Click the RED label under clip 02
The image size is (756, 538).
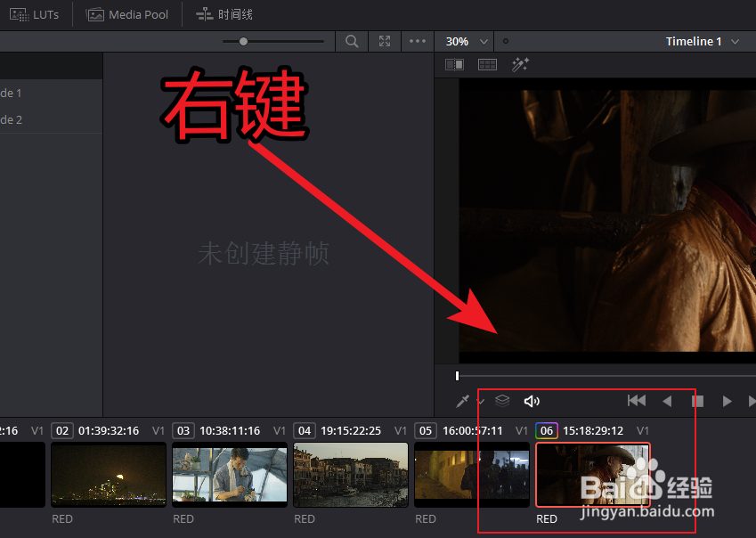pos(62,519)
